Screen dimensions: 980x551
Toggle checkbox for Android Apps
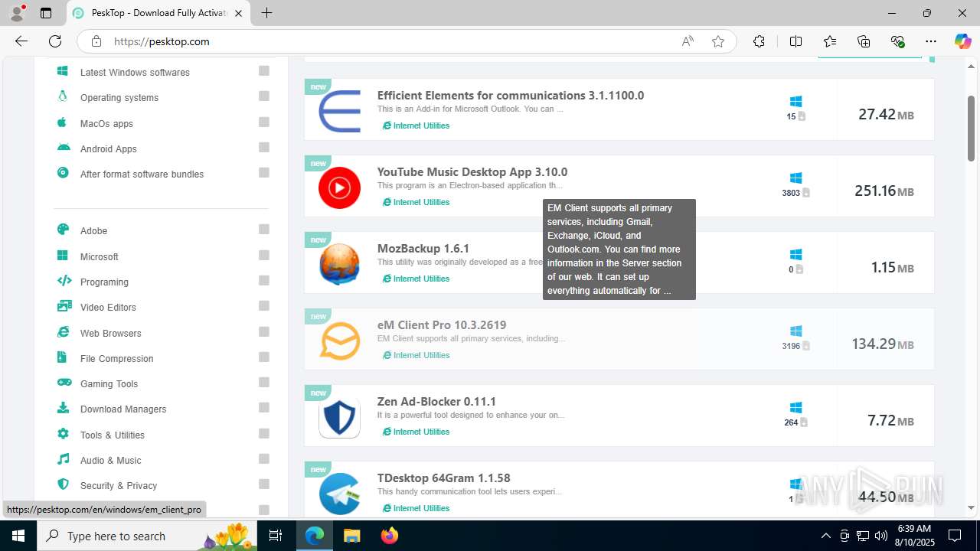(264, 147)
